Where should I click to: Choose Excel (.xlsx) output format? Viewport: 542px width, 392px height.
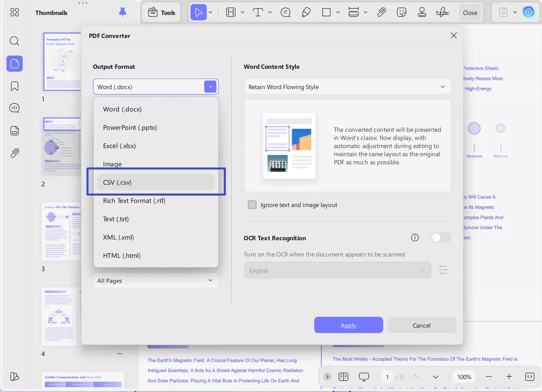point(156,146)
